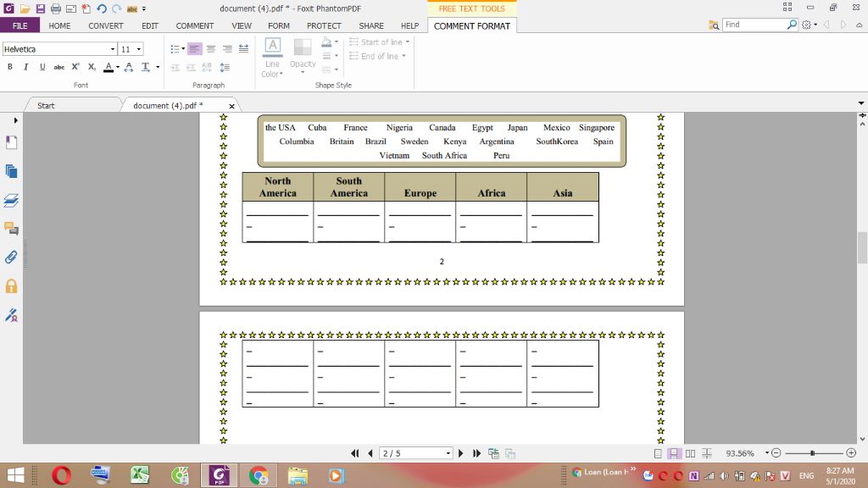Click the zoom slider handle
The image size is (868, 488).
coord(812,453)
